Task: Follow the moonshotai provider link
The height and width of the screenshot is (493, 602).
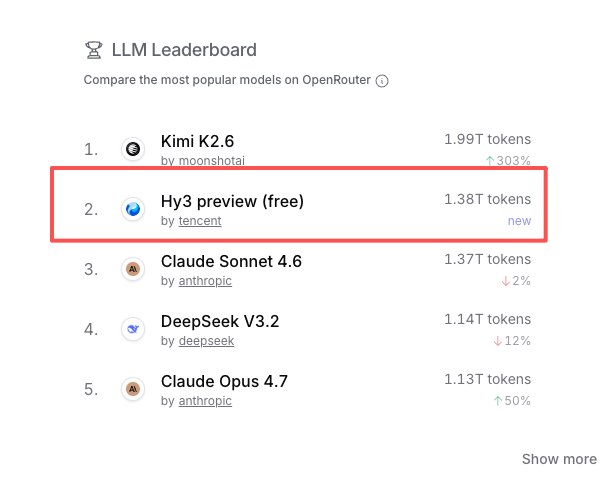Action: coord(212,160)
